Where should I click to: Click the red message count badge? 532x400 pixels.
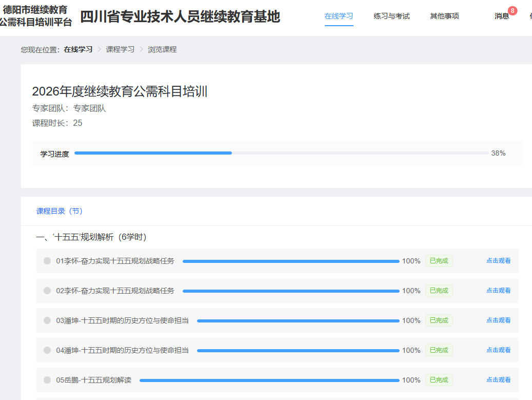pos(513,11)
